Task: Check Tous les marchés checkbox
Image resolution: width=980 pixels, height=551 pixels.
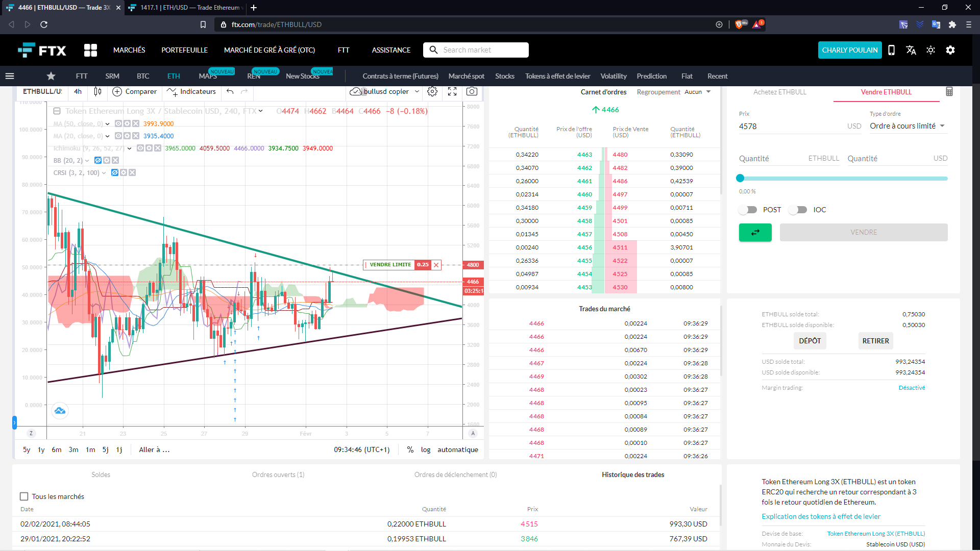Action: [24, 496]
